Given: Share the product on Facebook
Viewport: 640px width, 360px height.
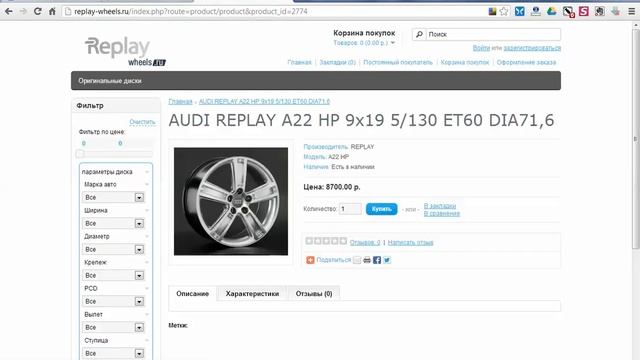Looking at the screenshot, I should click(x=377, y=260).
